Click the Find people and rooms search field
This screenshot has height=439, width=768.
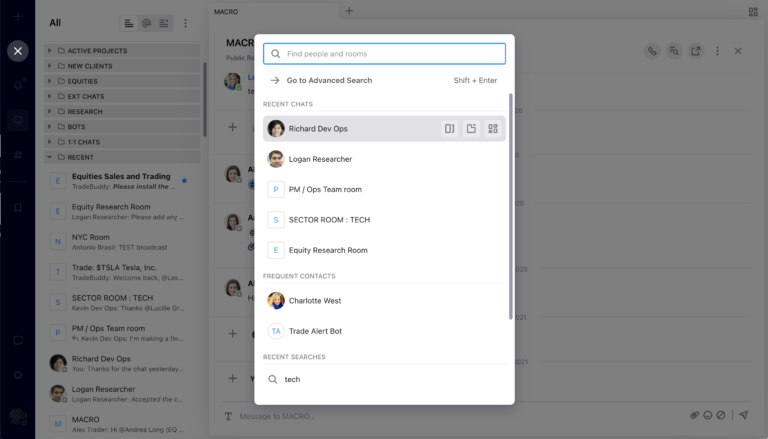pos(385,54)
